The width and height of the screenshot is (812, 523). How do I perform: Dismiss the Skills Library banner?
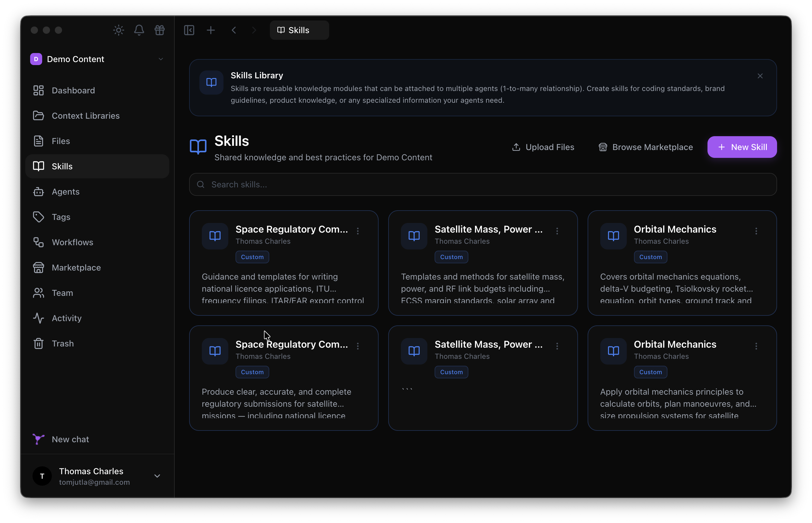[x=760, y=76]
